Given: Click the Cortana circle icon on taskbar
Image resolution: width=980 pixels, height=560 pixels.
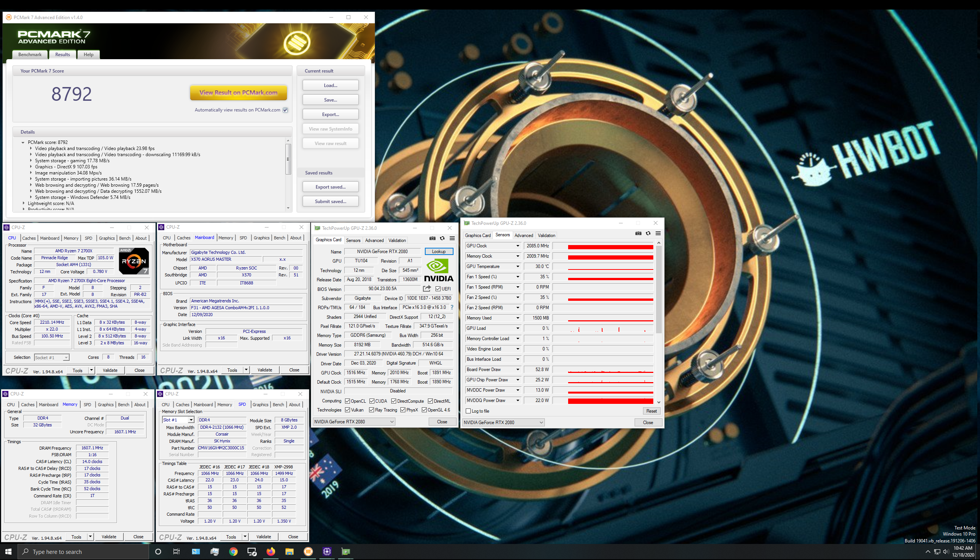Looking at the screenshot, I should coord(158,552).
